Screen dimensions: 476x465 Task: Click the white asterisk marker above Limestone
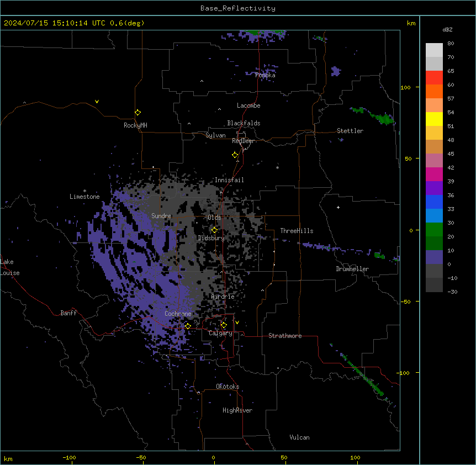(x=84, y=191)
